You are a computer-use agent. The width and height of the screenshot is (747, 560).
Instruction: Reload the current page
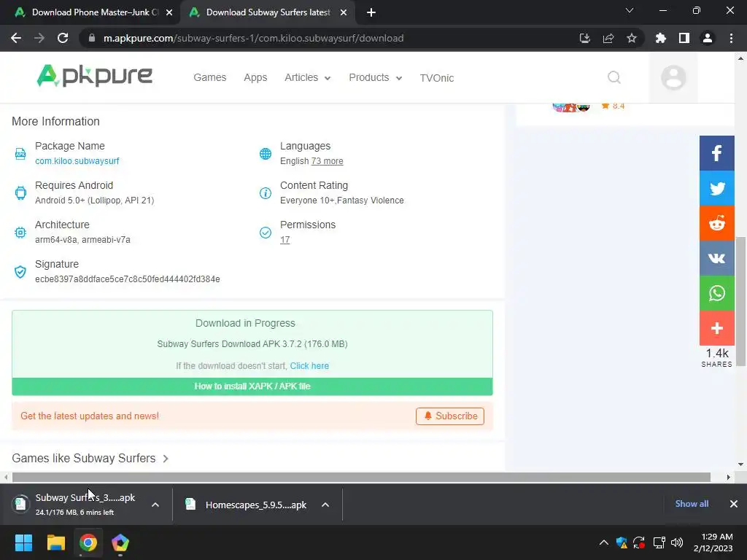point(63,38)
